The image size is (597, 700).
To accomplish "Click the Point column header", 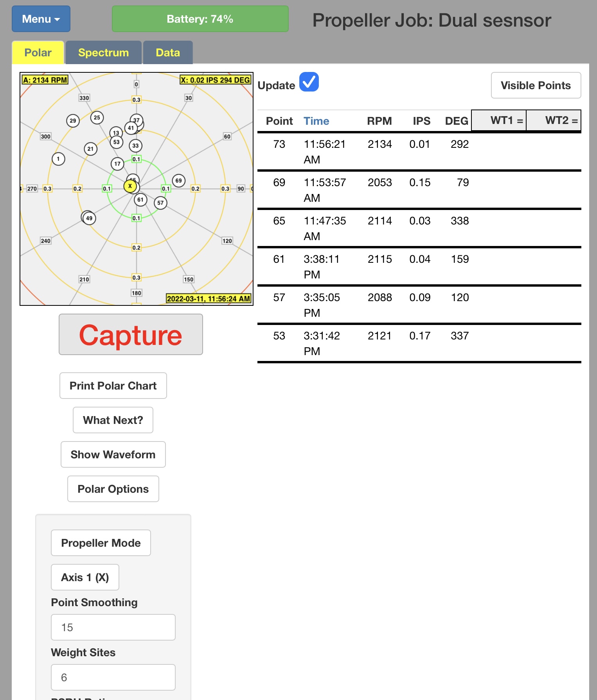I will pyautogui.click(x=279, y=121).
